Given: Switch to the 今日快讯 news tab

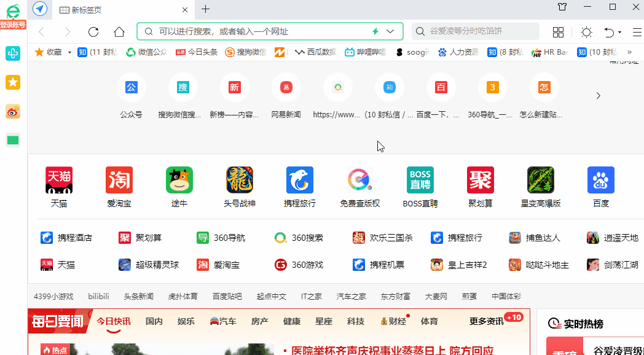Looking at the screenshot, I should click(113, 321).
